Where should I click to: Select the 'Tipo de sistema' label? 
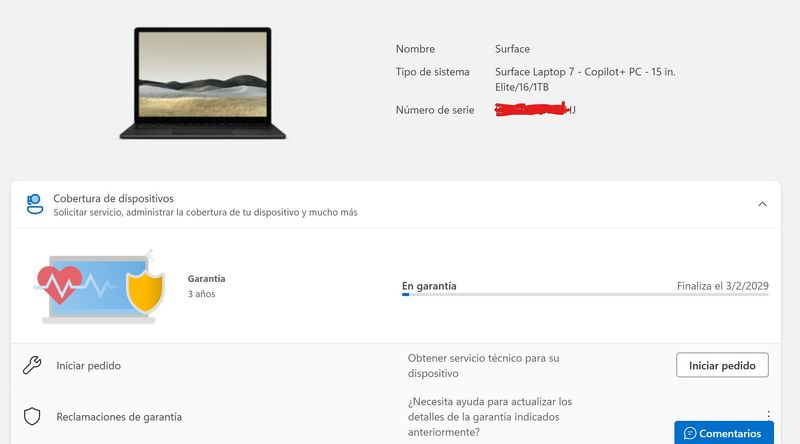point(432,72)
